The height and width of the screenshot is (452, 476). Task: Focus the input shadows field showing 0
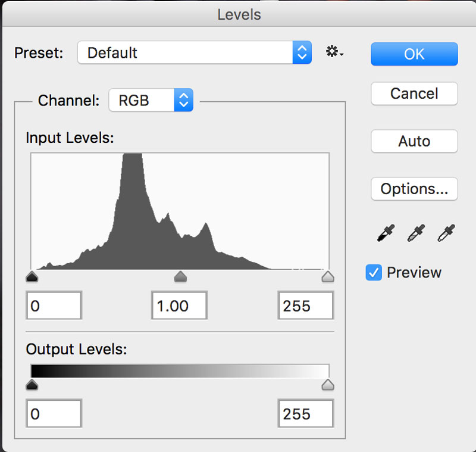(x=54, y=306)
